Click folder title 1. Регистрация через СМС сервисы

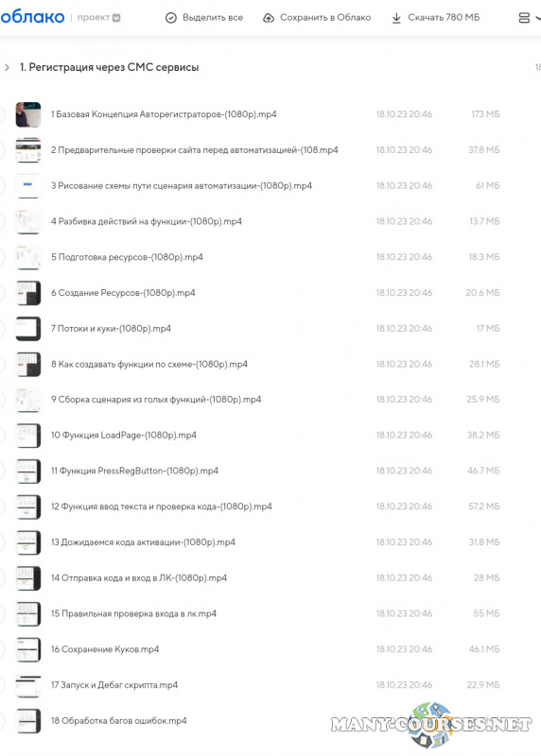click(109, 67)
